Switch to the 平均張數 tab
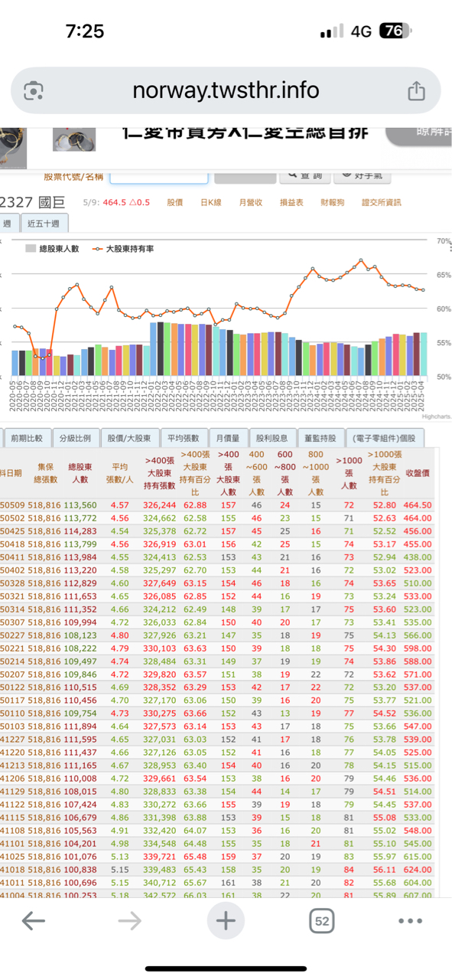The height and width of the screenshot is (980, 452). tap(184, 439)
